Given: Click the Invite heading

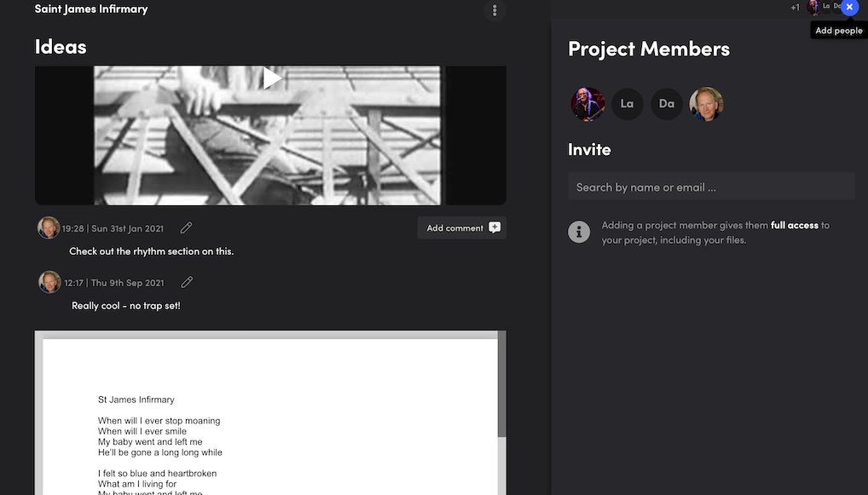Looking at the screenshot, I should tap(589, 149).
